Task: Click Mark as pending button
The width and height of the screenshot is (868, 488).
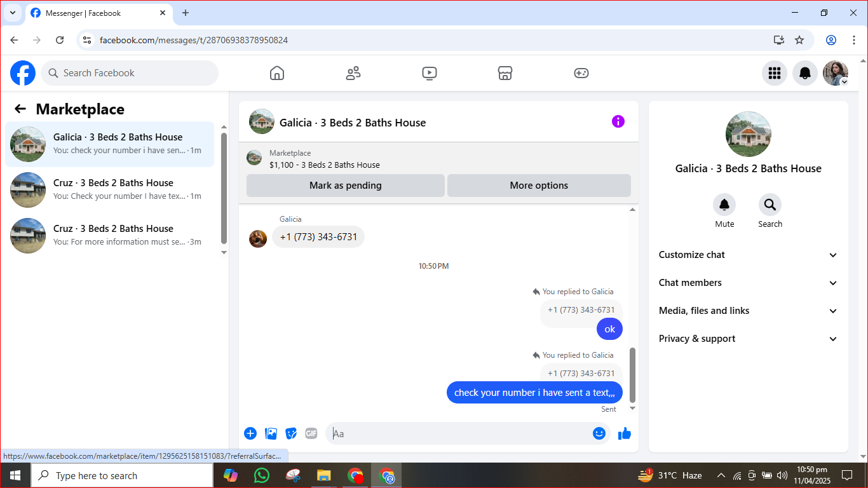Action: [346, 186]
